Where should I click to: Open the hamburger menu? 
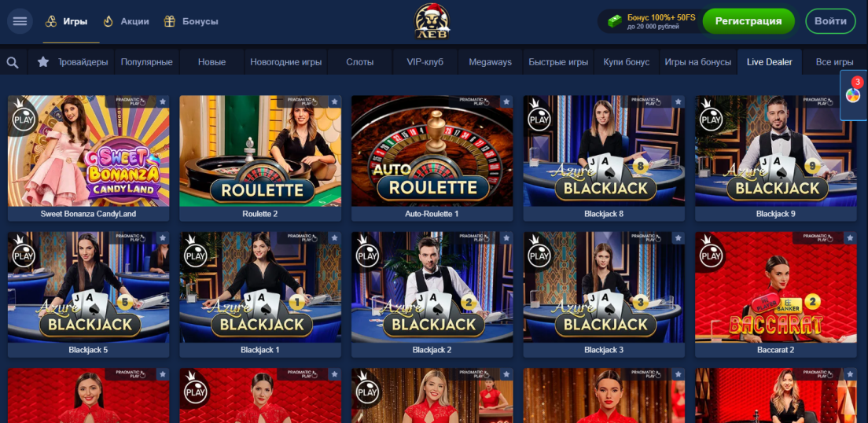tap(20, 21)
